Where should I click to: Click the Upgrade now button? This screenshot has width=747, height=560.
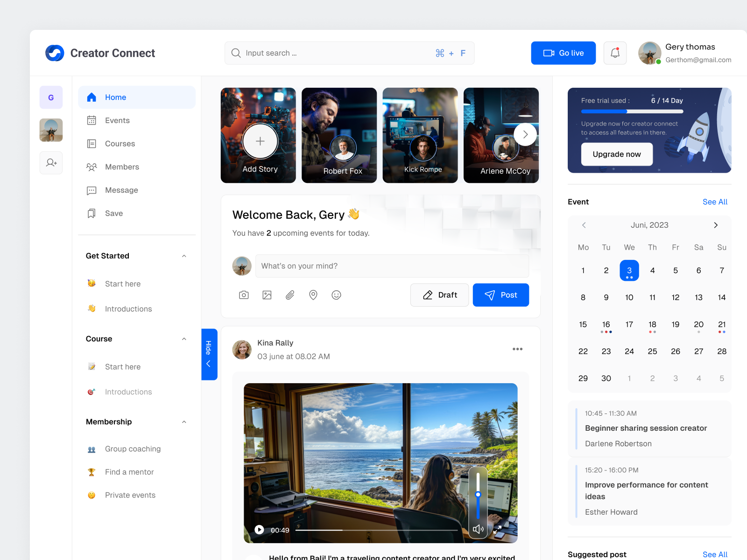click(x=617, y=154)
